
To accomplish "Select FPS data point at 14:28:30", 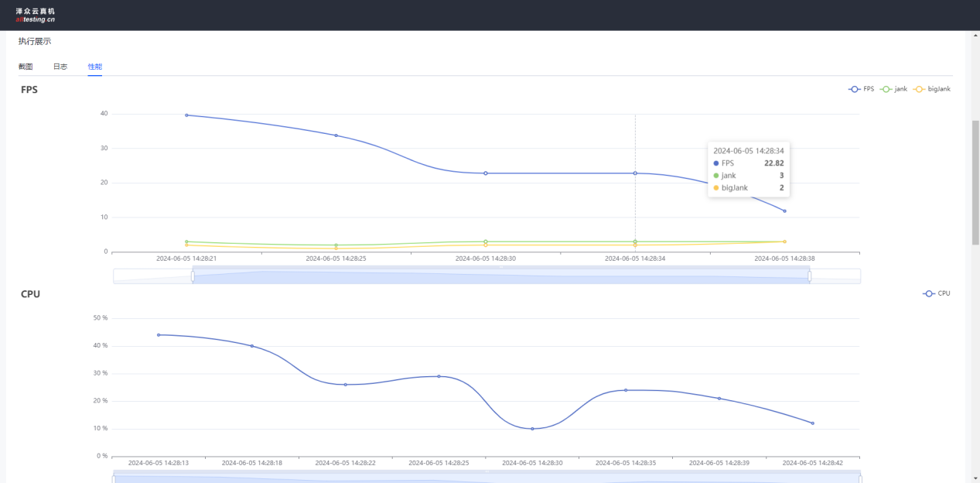I will click(486, 173).
